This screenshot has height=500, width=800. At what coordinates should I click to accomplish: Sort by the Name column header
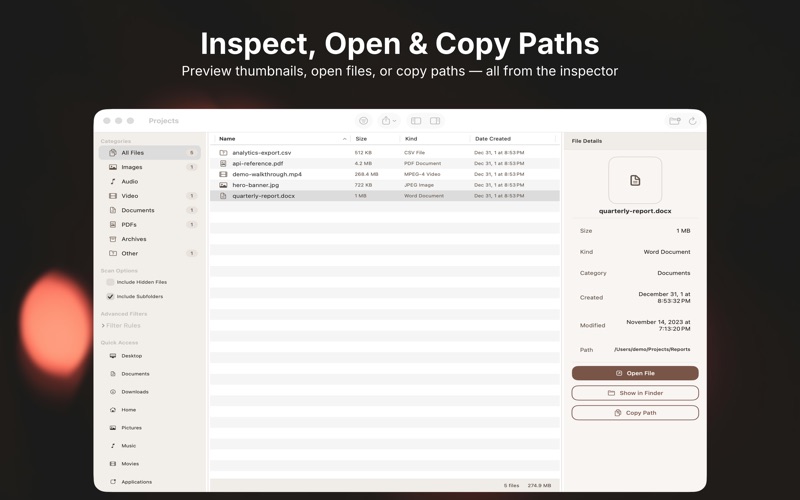[282, 139]
